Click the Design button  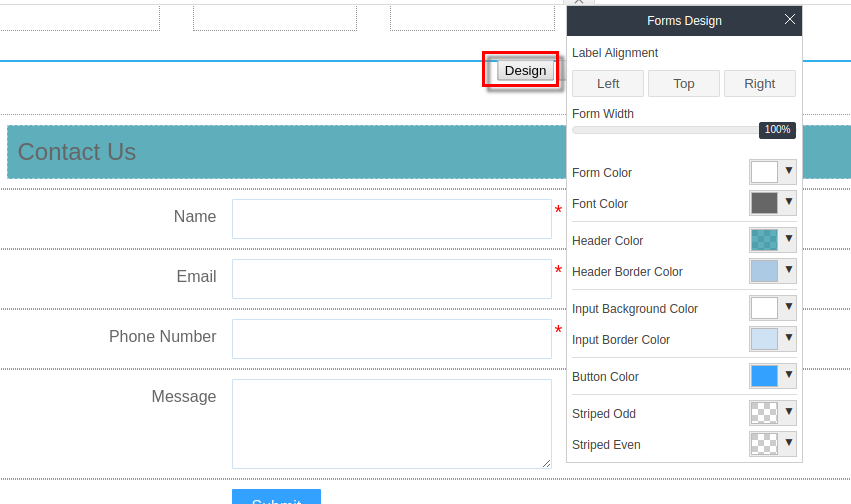525,70
